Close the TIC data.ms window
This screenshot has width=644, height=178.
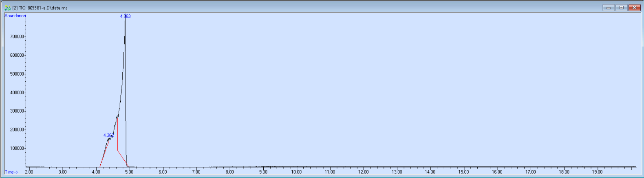(635, 8)
